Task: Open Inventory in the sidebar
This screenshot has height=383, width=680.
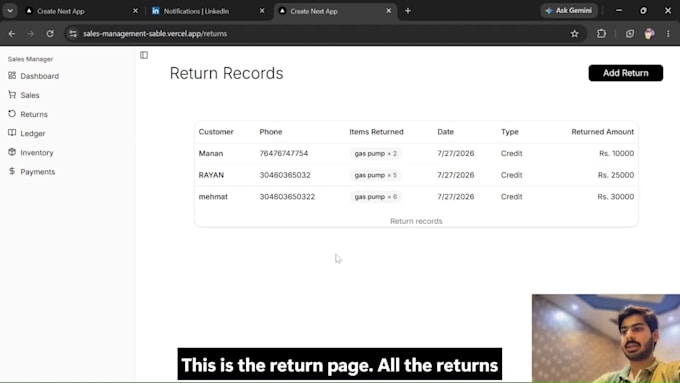Action: (37, 152)
